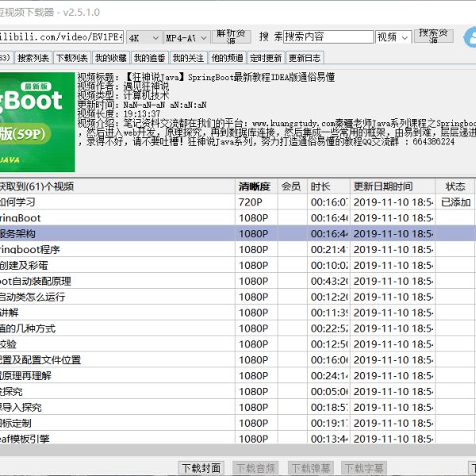
Task: Click the 视频标题 text line
Action: coord(206,77)
